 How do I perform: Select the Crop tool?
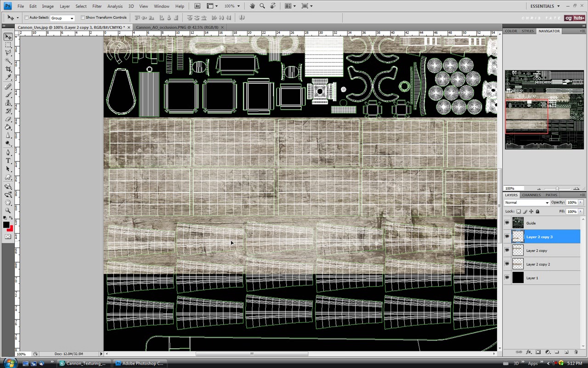[x=8, y=69]
